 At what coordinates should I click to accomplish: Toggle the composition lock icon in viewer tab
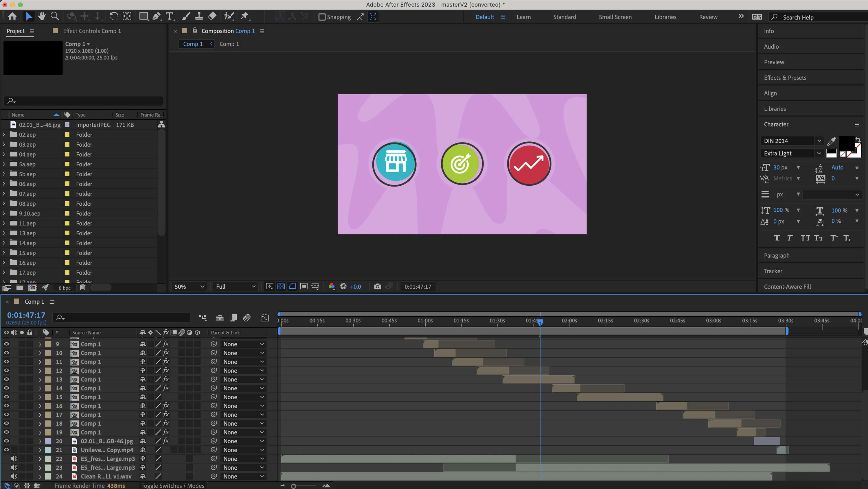coord(195,30)
